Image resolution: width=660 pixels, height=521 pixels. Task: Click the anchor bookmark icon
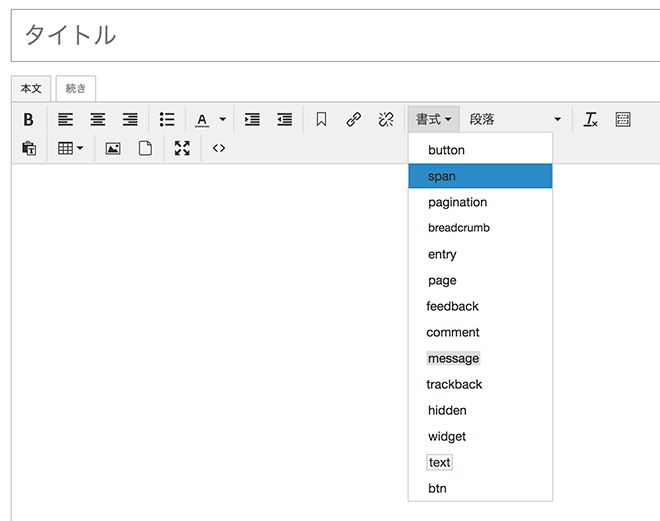click(x=321, y=119)
